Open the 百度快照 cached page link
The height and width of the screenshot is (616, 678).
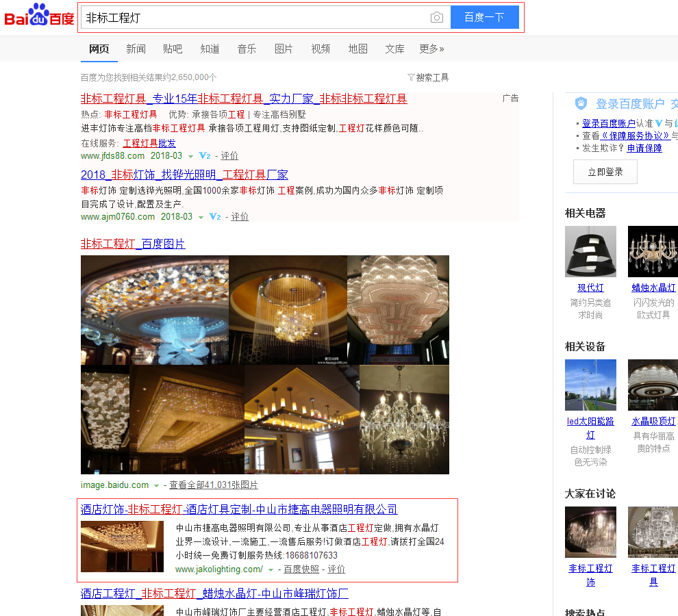click(301, 569)
